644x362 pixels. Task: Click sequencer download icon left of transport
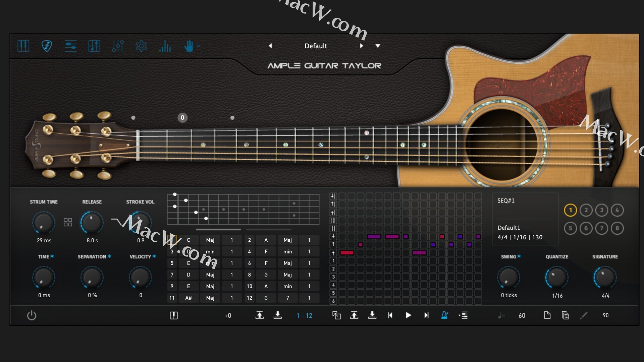[372, 315]
